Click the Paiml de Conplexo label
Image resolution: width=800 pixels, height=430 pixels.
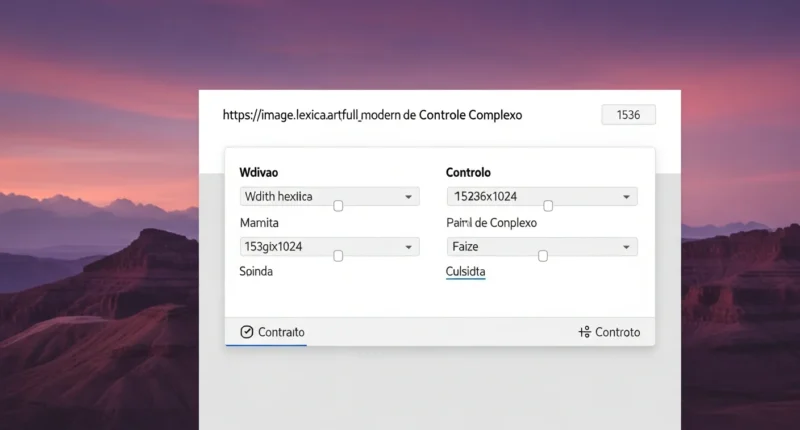coord(491,222)
